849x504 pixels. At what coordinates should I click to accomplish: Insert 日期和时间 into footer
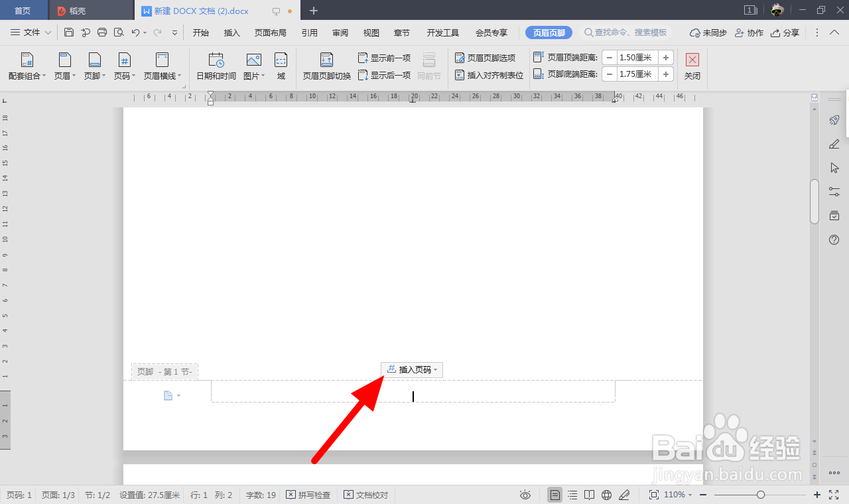pos(216,67)
